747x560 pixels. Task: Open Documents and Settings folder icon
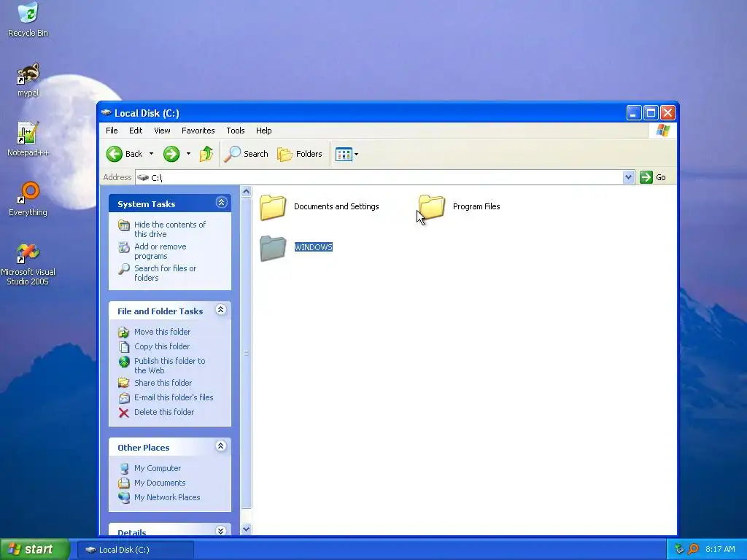(x=273, y=207)
